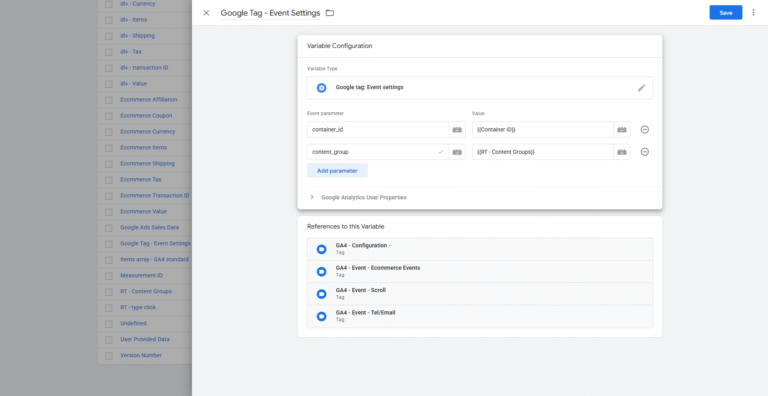Click the container_id parameter field
The width and height of the screenshot is (768, 396).
pos(378,129)
